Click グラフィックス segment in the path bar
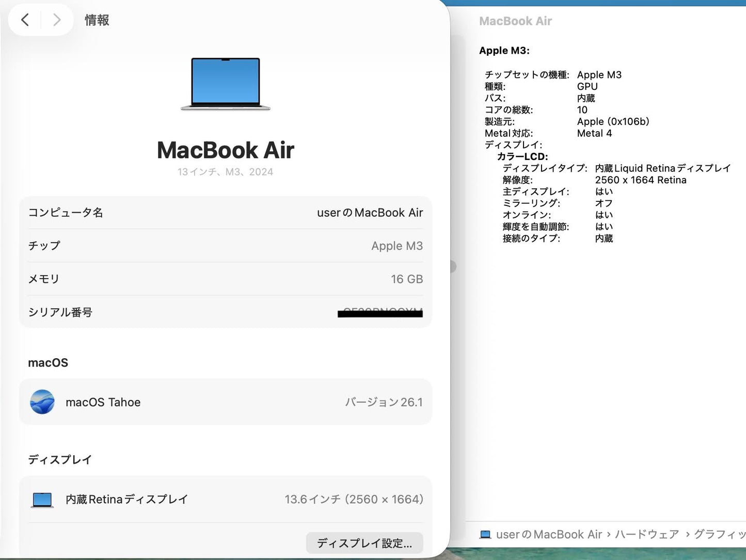This screenshot has width=746, height=560. coord(720,534)
